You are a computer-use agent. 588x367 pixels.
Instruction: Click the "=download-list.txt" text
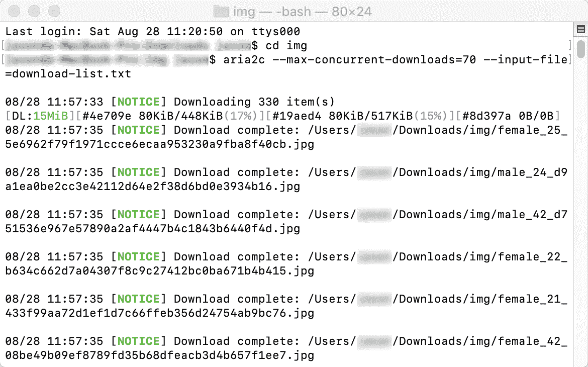coord(68,74)
